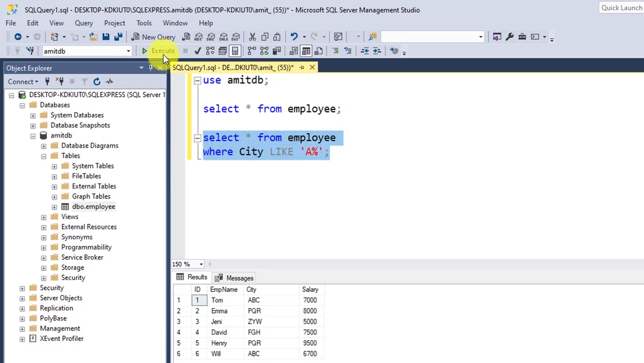
Task: Open the database selection dropdown showing amitdb
Action: coord(128,51)
